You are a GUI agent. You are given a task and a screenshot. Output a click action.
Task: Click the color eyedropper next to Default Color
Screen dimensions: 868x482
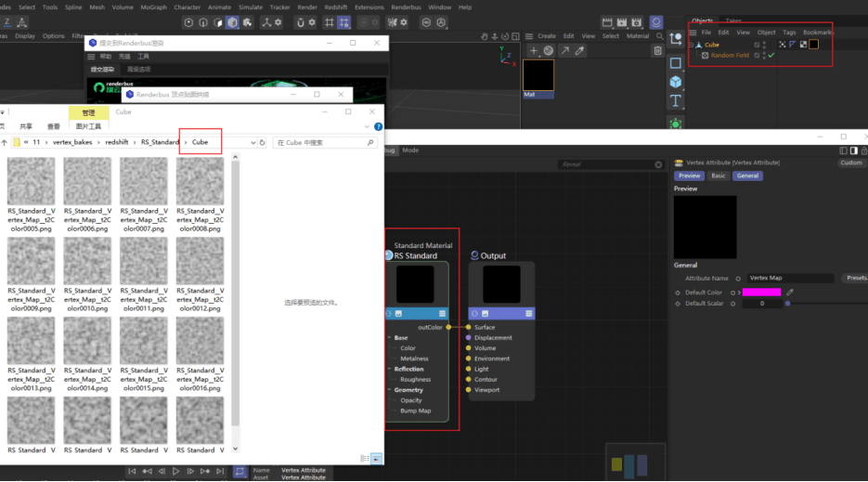pyautogui.click(x=790, y=292)
